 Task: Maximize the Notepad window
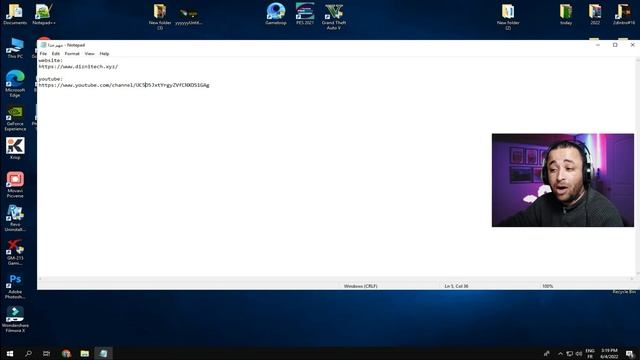tap(615, 45)
